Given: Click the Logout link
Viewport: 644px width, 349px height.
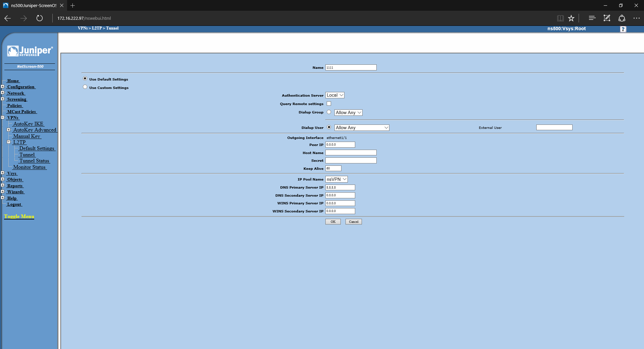Looking at the screenshot, I should click(14, 204).
